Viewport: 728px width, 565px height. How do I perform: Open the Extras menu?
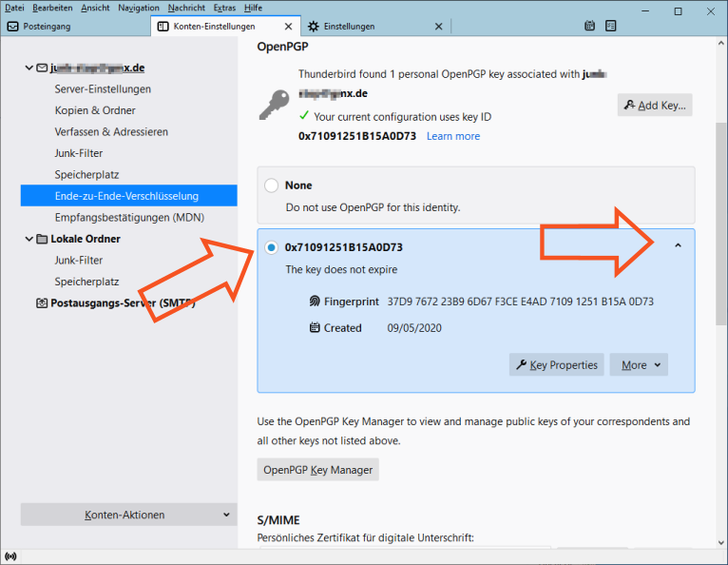point(224,8)
